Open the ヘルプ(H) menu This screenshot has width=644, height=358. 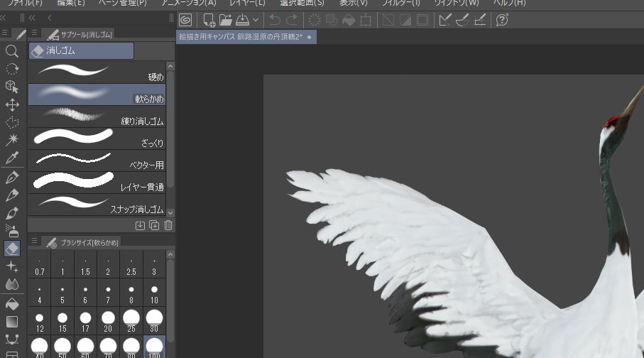509,3
